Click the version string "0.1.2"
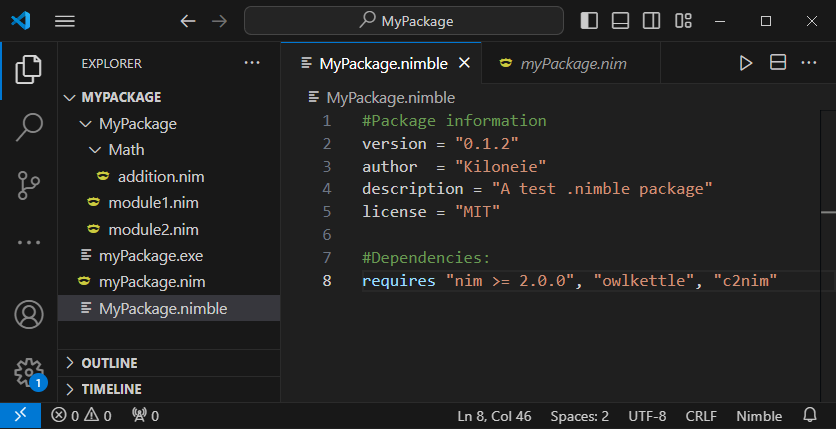 coord(487,144)
